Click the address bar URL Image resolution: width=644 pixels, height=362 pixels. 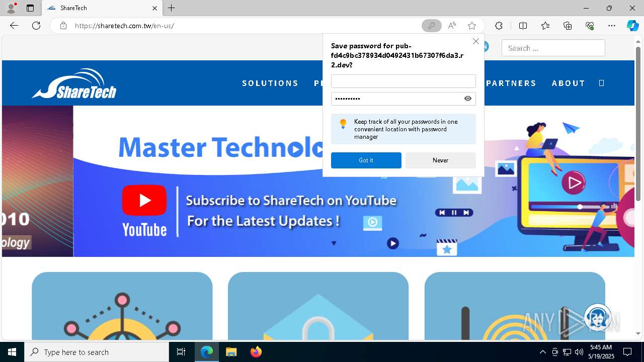(124, 26)
